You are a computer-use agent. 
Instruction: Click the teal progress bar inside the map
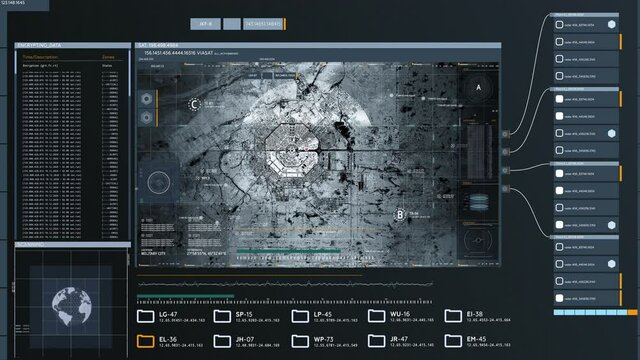288,251
